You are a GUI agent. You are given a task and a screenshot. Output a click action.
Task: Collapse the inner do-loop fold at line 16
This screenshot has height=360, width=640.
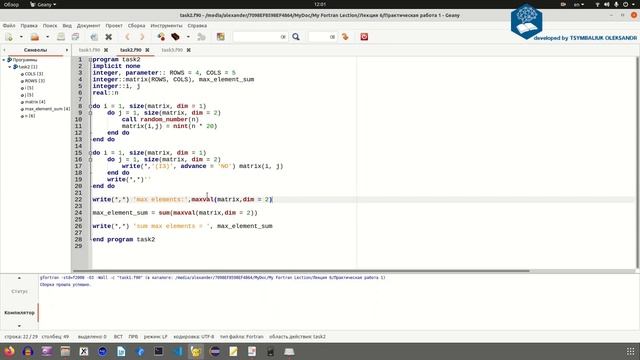[x=90, y=160]
